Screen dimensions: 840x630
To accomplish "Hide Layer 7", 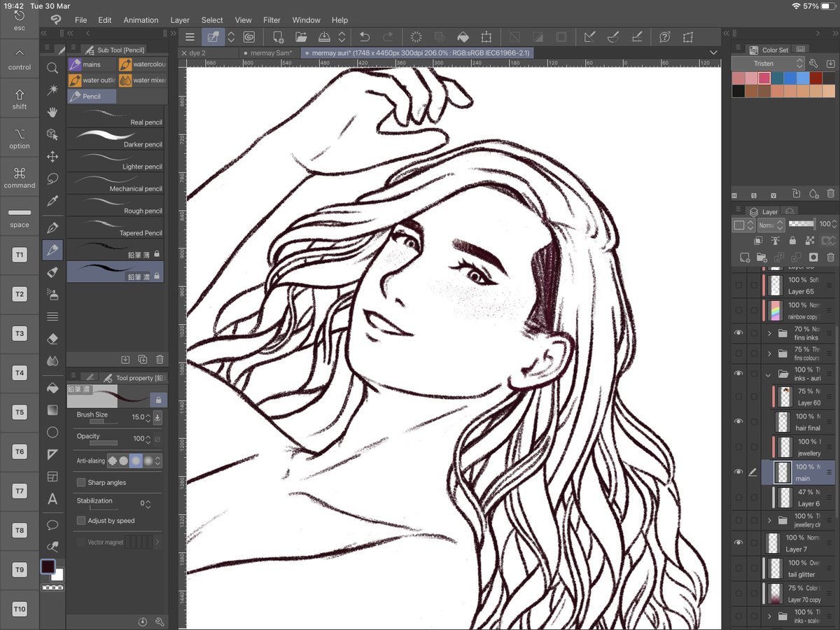I will coord(738,543).
